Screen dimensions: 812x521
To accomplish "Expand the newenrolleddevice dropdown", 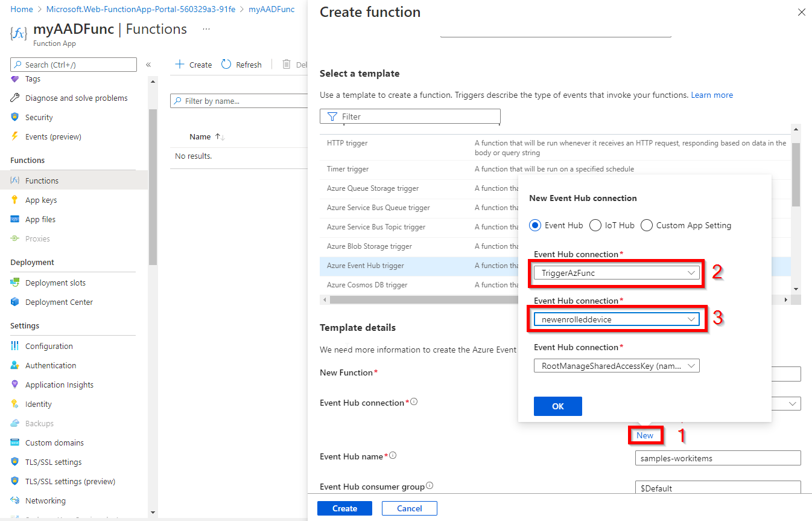I will pyautogui.click(x=616, y=318).
